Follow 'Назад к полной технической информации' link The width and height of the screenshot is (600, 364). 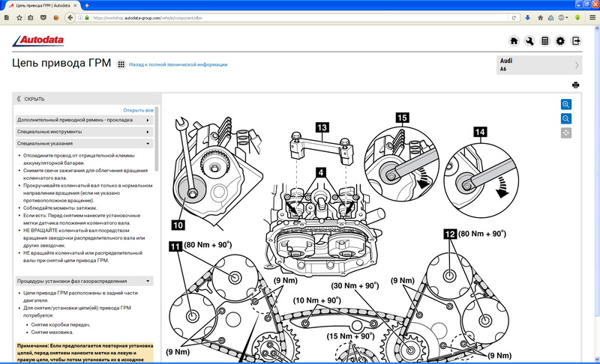178,65
